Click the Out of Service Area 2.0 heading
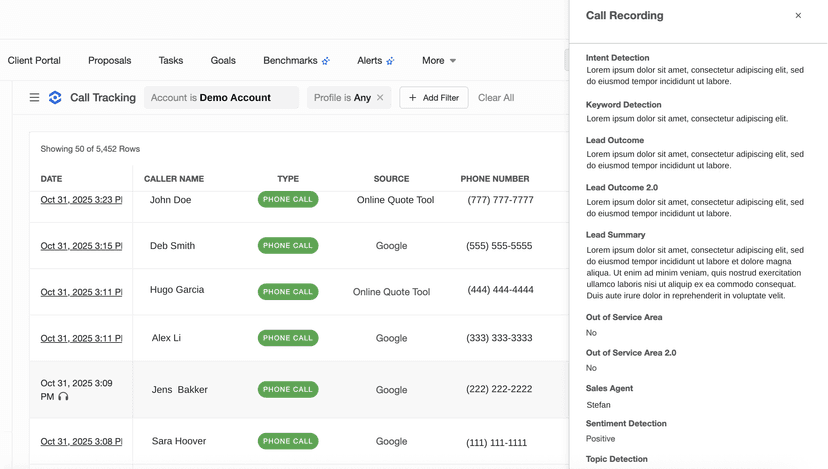The height and width of the screenshot is (469, 828). tap(631, 353)
